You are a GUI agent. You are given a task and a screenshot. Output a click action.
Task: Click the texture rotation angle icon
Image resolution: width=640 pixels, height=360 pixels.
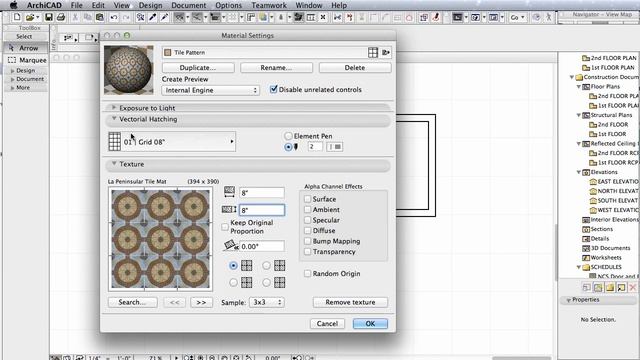(231, 245)
